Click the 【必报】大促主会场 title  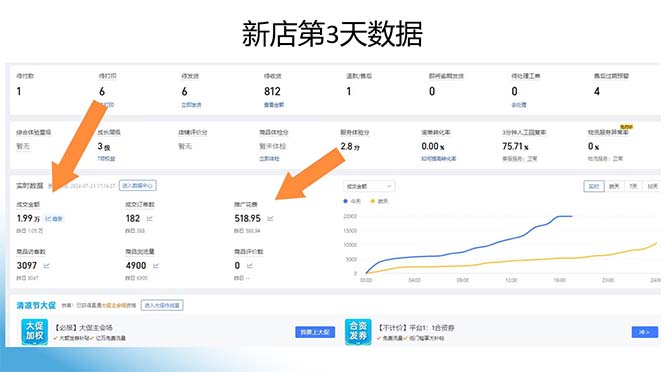pyautogui.click(x=83, y=327)
